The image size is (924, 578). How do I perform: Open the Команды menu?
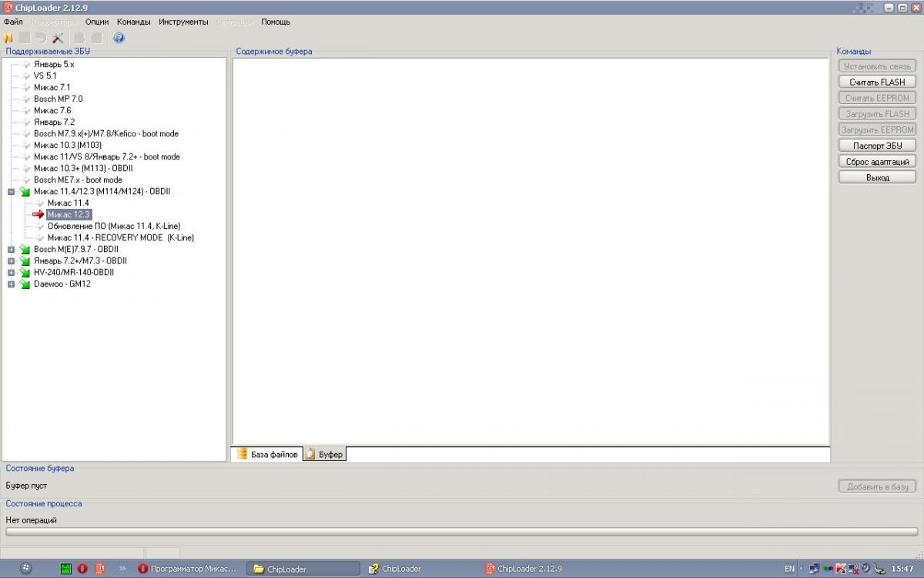(x=133, y=22)
